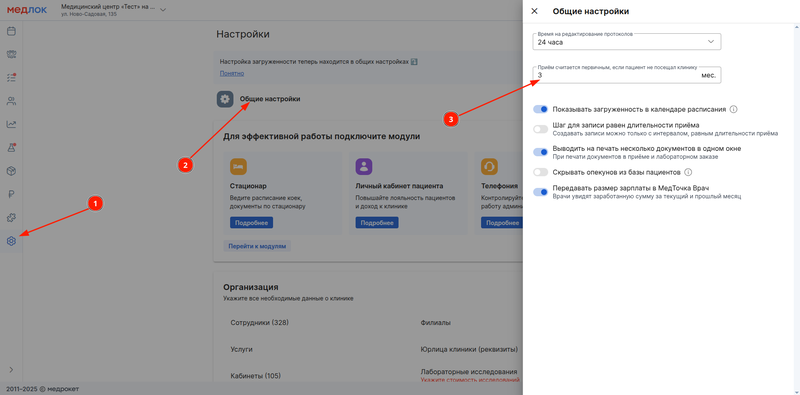Toggle Шаг для записи равен длительности приёма
This screenshot has height=395, width=800.
pyautogui.click(x=540, y=129)
